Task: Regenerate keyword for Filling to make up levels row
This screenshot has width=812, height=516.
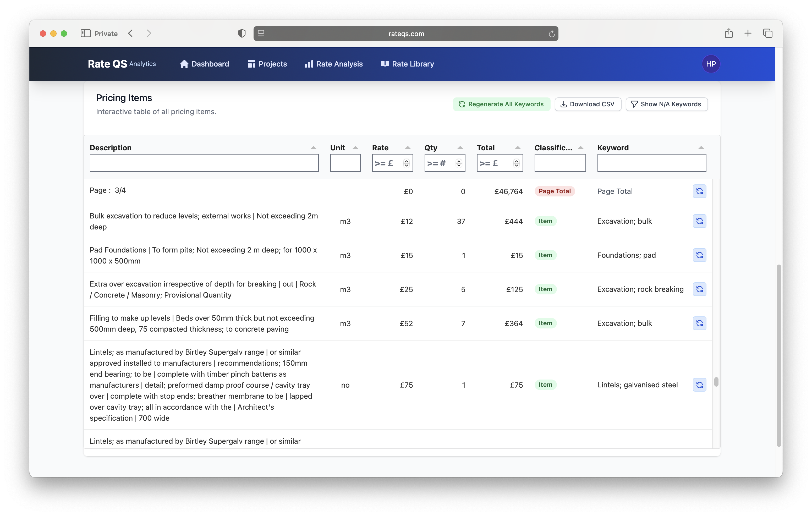Action: point(699,323)
